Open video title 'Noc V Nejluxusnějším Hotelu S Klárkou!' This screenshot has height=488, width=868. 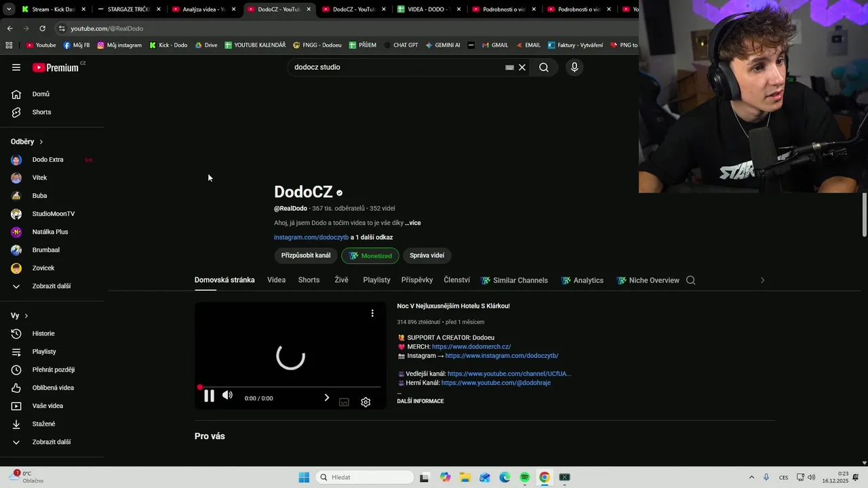click(453, 306)
